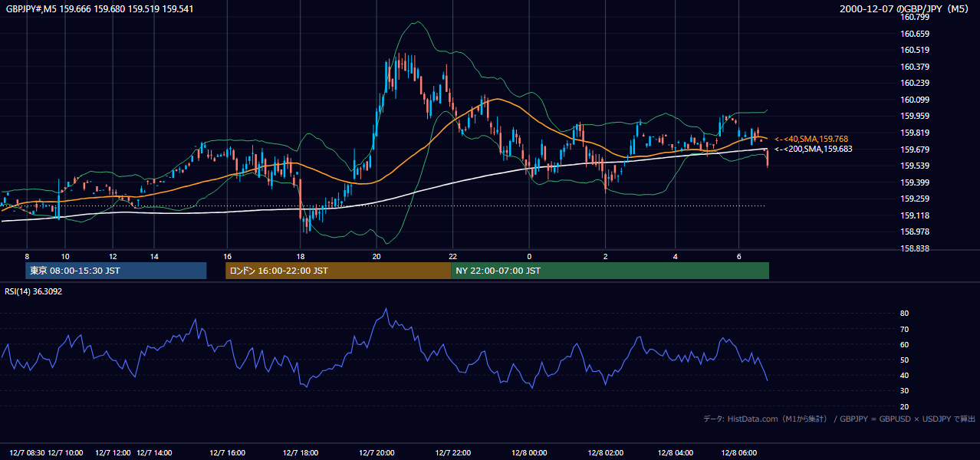Click price axis value 160.659
Viewport: 980px width, 460px height.
point(916,34)
